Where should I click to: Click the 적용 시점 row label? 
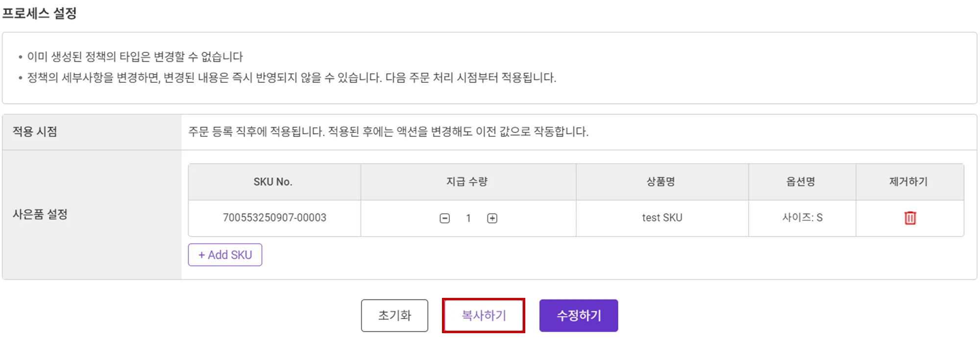tap(35, 132)
